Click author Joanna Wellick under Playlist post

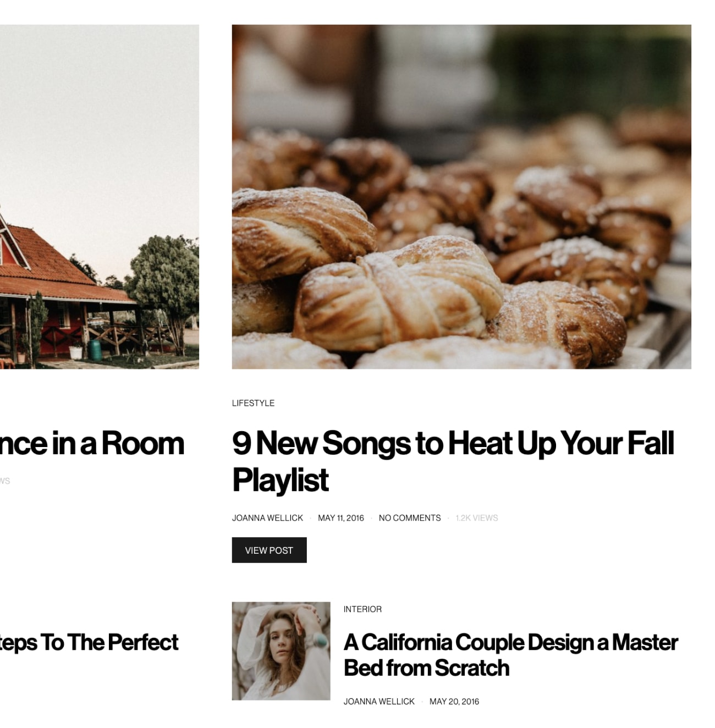click(267, 518)
